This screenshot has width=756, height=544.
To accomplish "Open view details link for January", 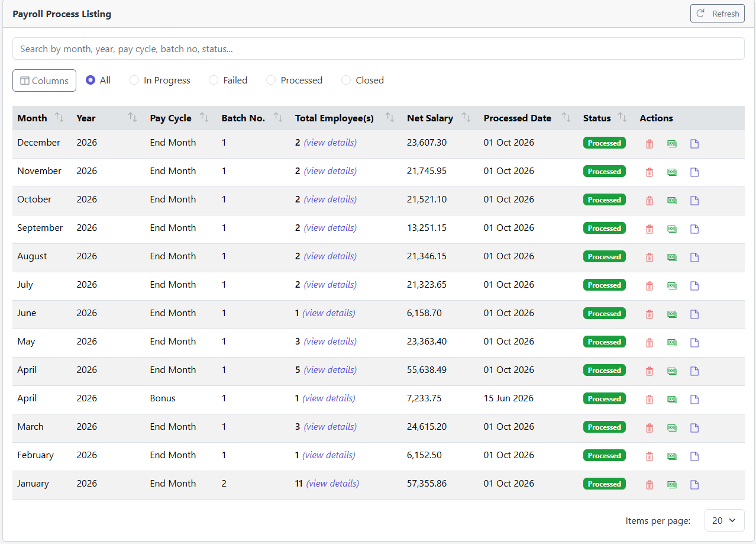I will pos(332,484).
